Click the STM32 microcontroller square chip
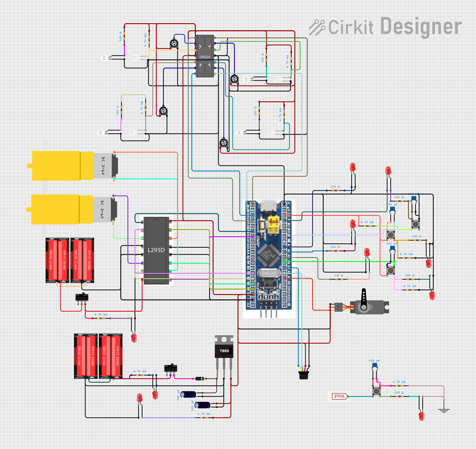476x449 pixels. point(269,255)
